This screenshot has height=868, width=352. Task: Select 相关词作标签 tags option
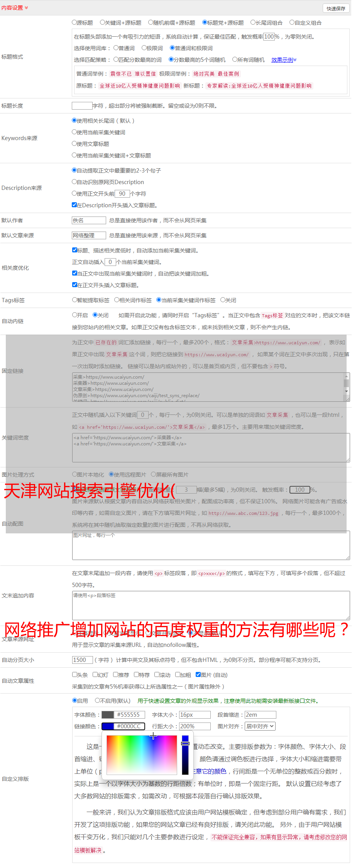point(117,300)
